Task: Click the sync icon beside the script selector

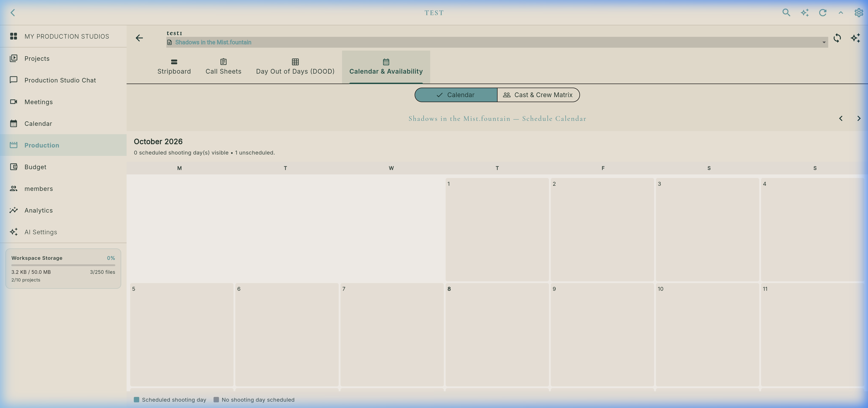Action: (837, 38)
